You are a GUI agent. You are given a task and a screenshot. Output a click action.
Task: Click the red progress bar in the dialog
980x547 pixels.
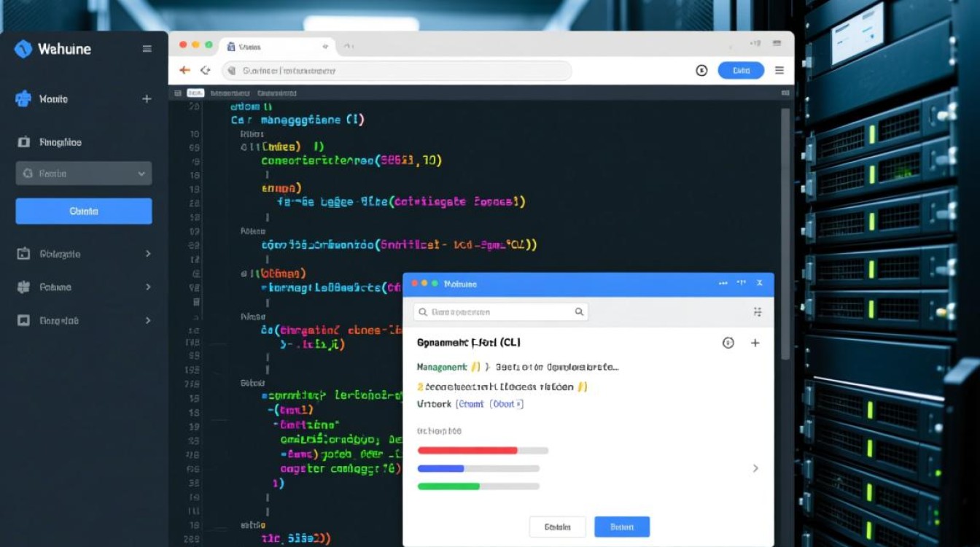[x=467, y=451]
